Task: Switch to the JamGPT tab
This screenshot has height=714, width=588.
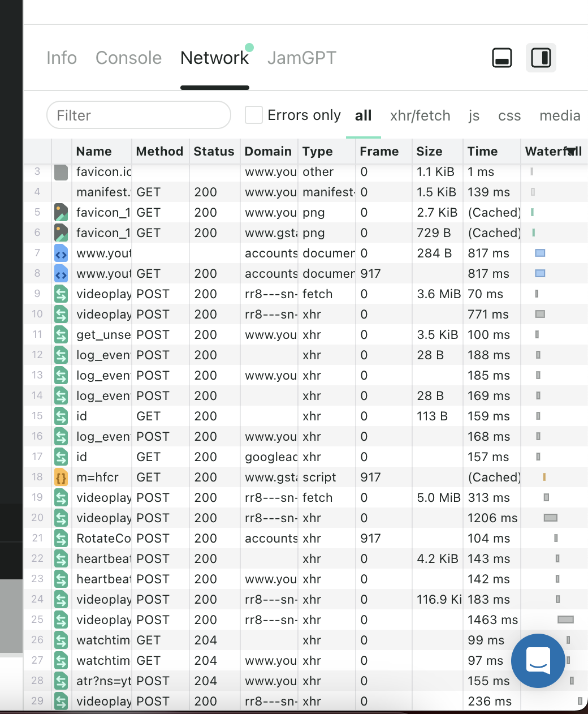Action: click(301, 58)
